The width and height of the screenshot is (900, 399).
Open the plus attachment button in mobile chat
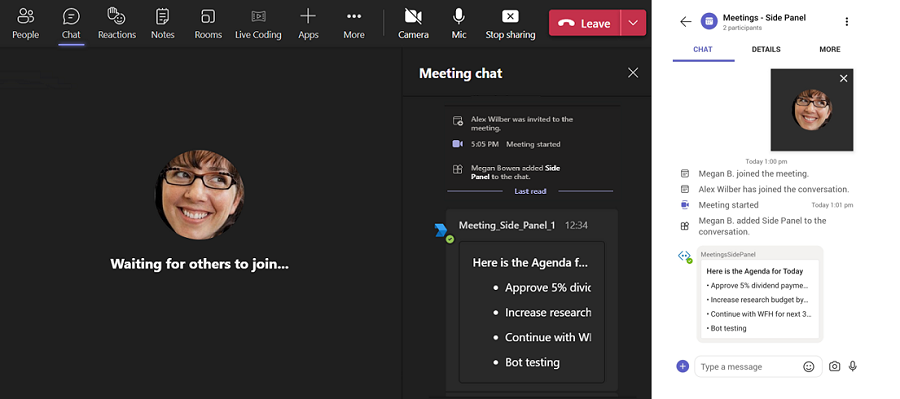pos(682,366)
